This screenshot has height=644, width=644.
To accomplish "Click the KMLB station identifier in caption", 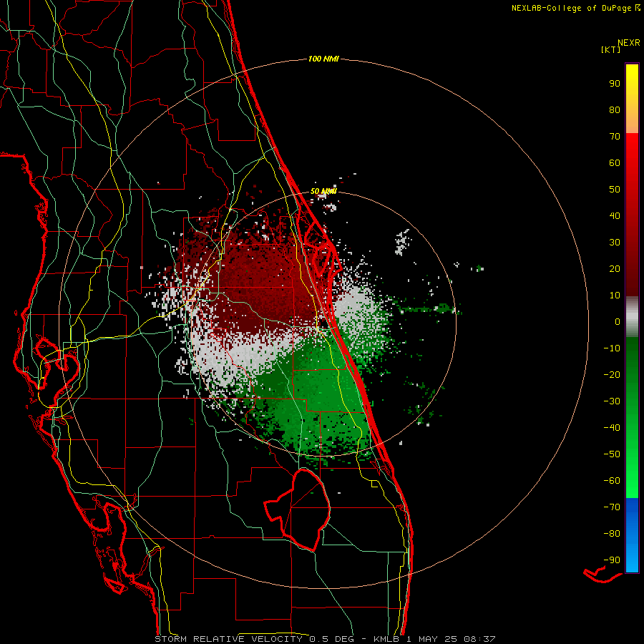I will (386, 639).
